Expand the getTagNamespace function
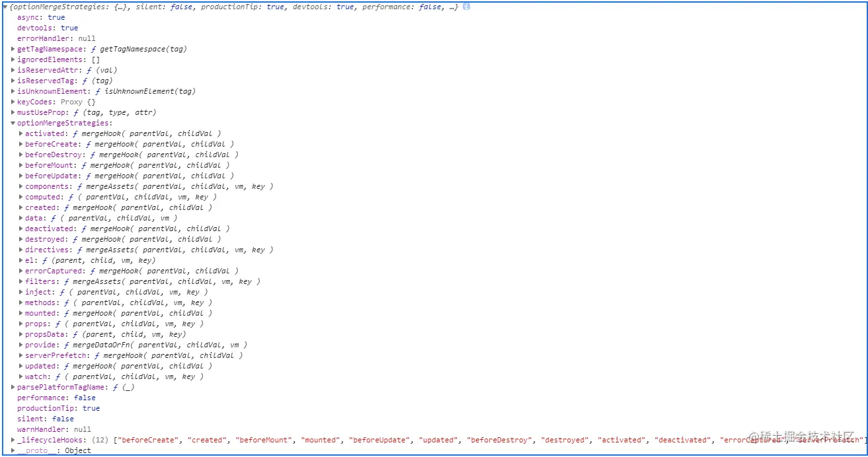 [13, 49]
